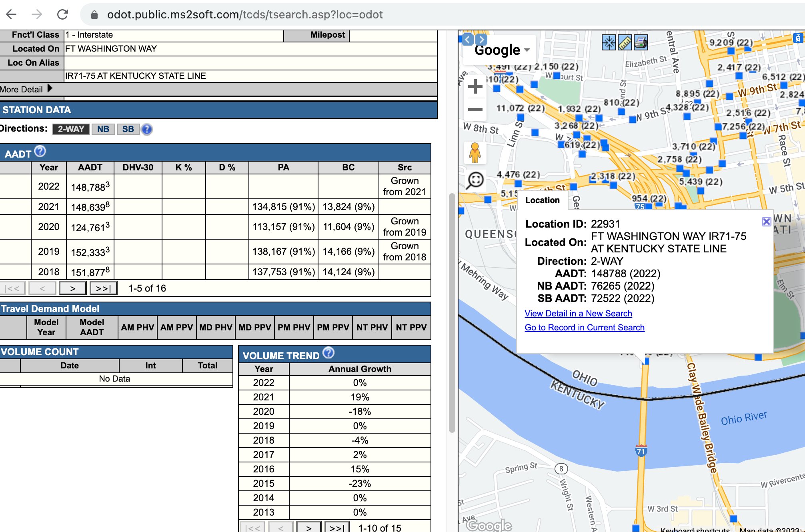Select the map measure distance ruler tool
Viewport: 805px width, 532px height.
tap(625, 43)
